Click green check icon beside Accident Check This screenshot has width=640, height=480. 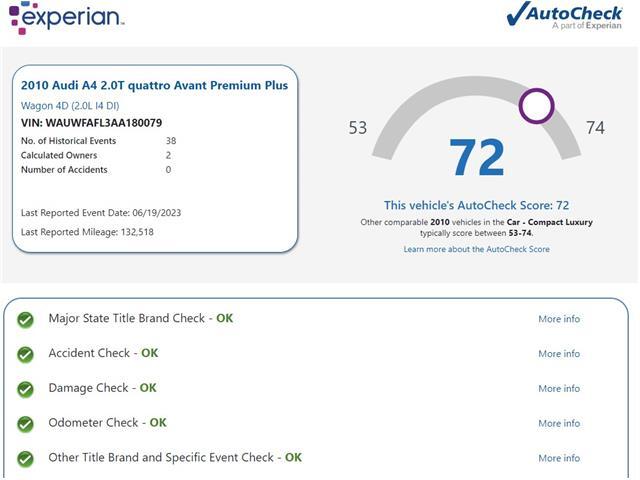tap(26, 355)
